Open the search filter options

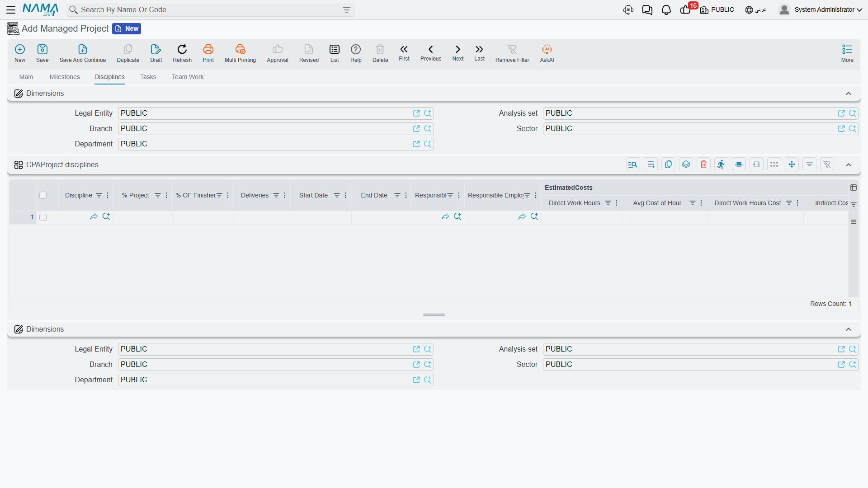[x=347, y=10]
